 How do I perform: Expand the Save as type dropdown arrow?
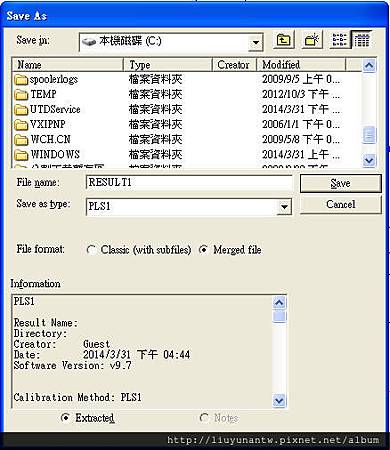[x=284, y=207]
